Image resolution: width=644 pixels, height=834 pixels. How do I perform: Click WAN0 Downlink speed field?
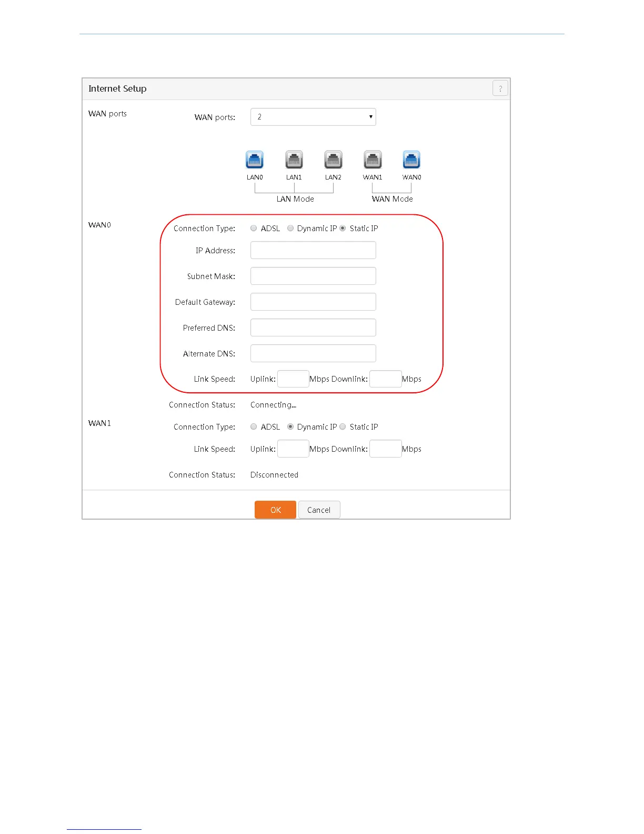(386, 379)
